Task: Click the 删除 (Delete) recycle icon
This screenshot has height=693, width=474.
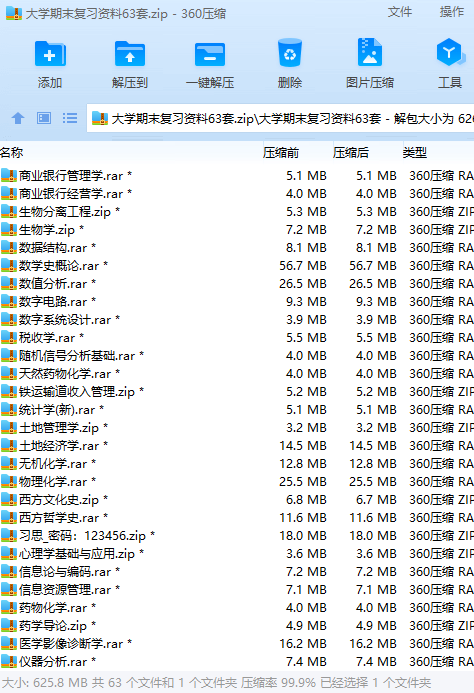Action: pyautogui.click(x=290, y=53)
